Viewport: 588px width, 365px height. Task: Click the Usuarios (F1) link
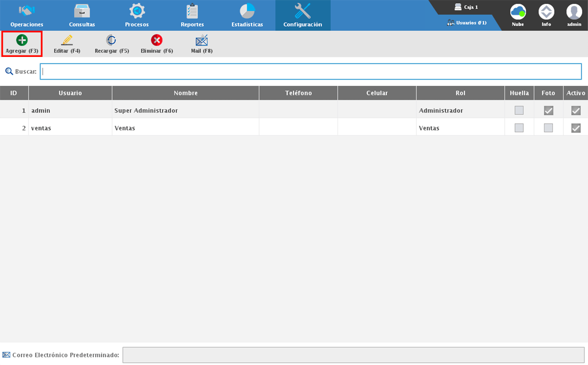point(467,23)
